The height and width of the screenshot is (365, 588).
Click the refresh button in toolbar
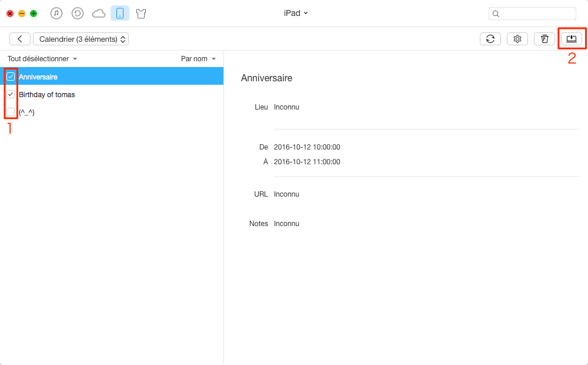(x=490, y=39)
